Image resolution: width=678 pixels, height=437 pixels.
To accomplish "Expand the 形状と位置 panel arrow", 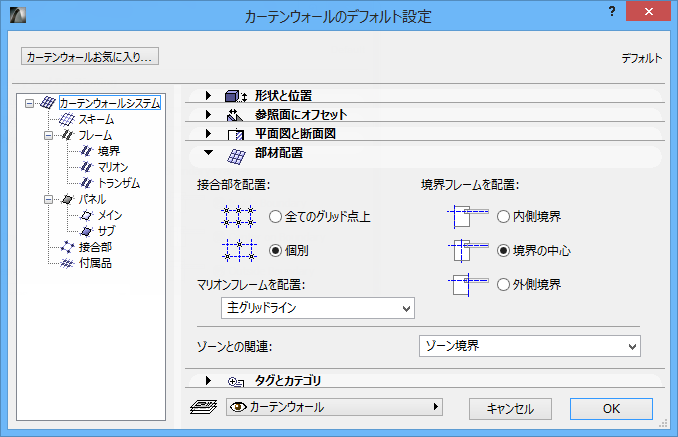I will point(208,96).
